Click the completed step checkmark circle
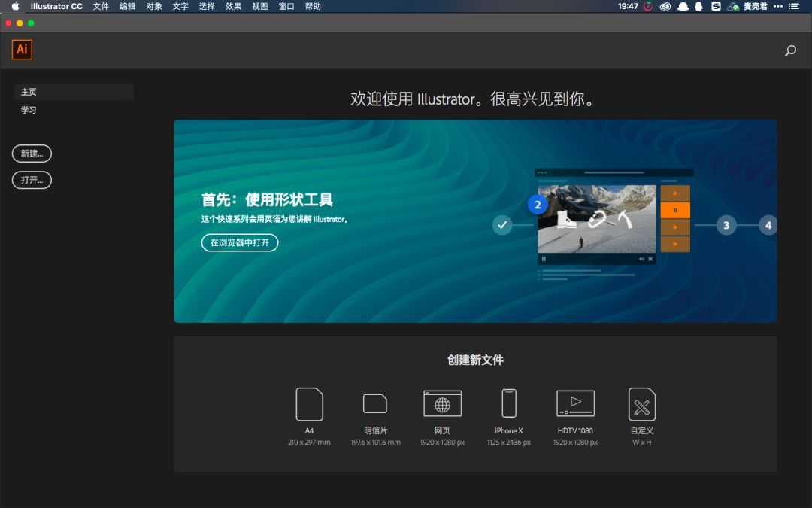This screenshot has width=812, height=508. 501,225
